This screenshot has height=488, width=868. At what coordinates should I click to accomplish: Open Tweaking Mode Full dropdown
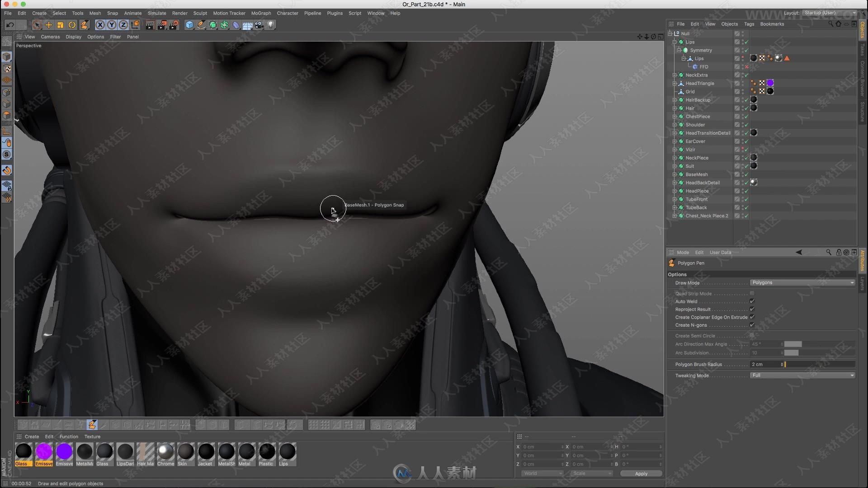802,375
